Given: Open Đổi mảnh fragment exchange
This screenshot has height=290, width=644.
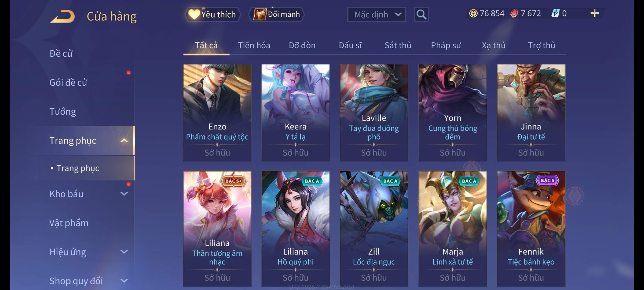Looking at the screenshot, I should [277, 15].
